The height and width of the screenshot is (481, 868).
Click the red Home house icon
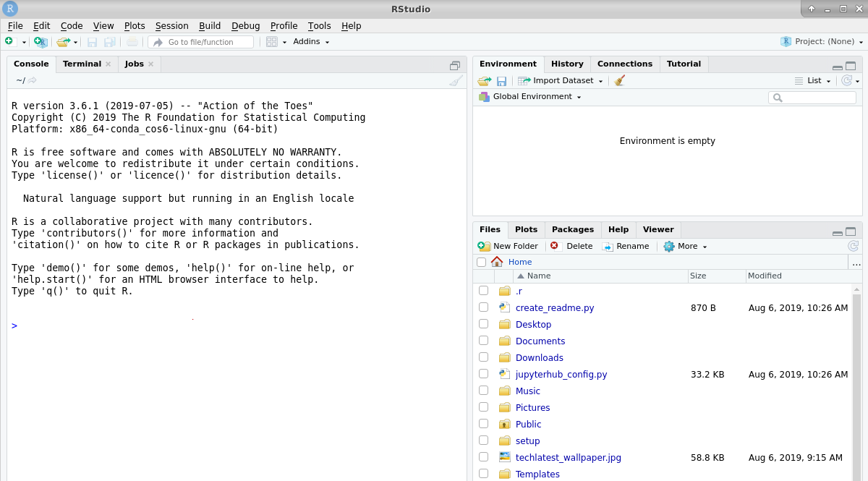pyautogui.click(x=497, y=262)
